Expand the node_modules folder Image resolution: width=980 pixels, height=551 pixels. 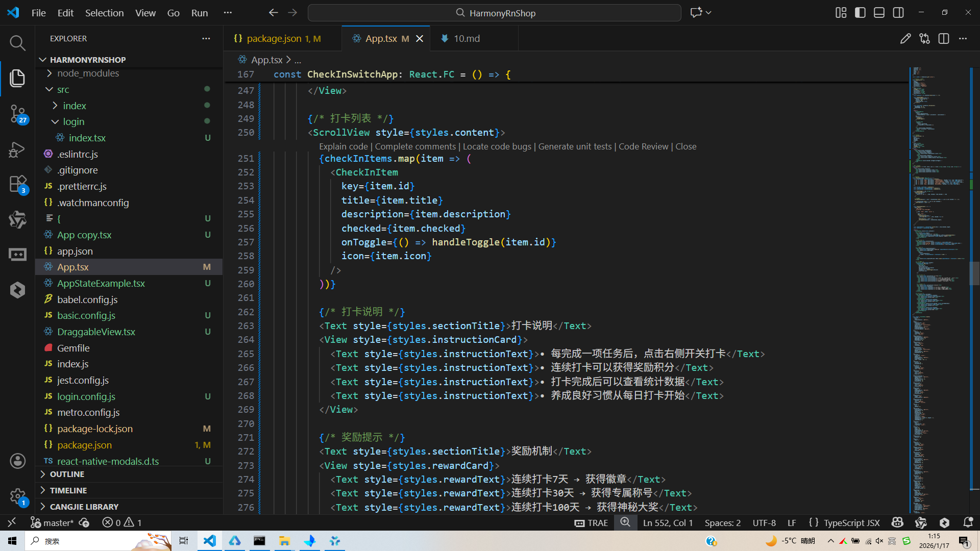point(88,73)
